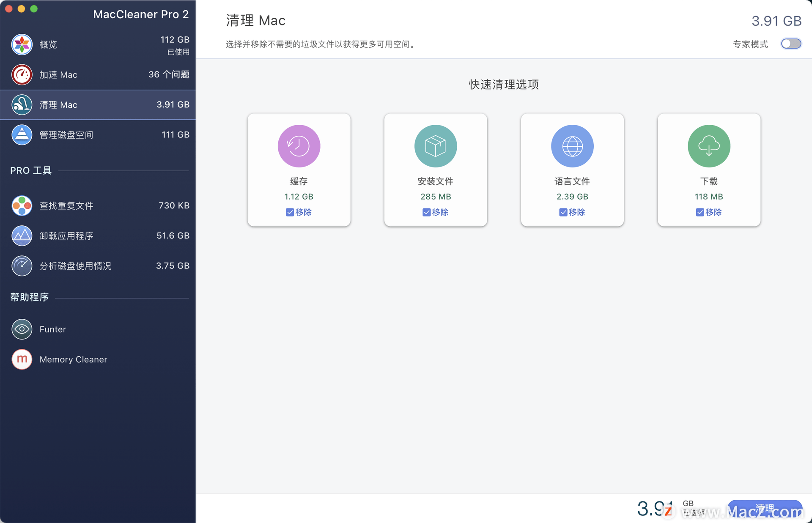Click the 快速清理选项 heading
This screenshot has height=523, width=812.
(x=504, y=85)
